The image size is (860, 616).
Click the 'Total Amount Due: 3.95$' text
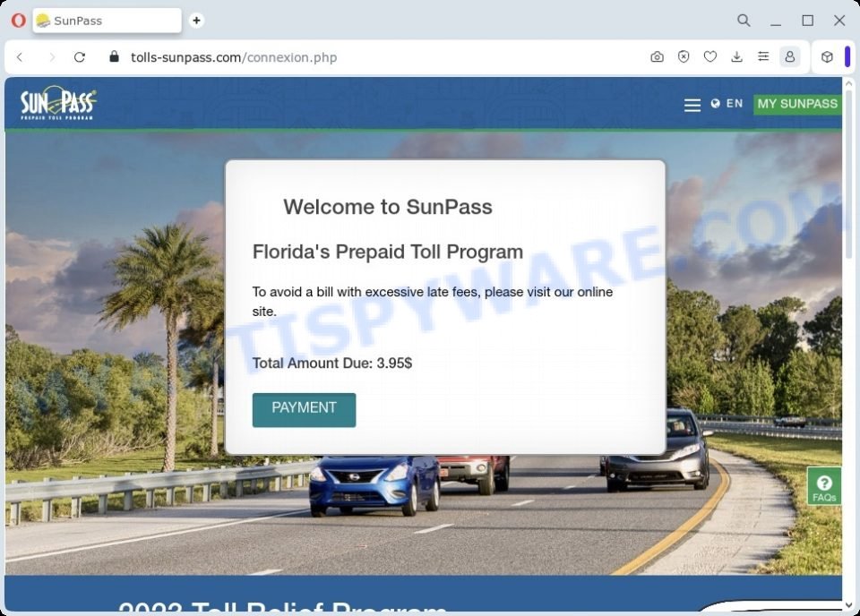332,364
